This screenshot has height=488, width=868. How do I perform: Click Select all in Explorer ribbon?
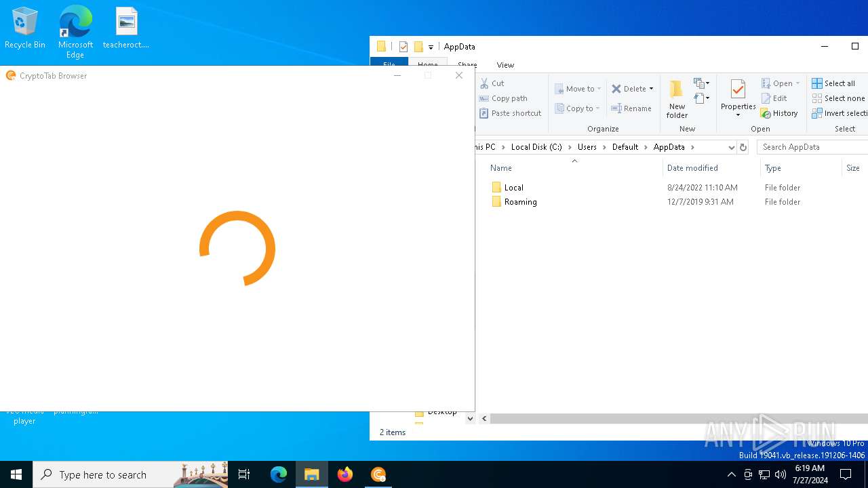click(x=833, y=83)
